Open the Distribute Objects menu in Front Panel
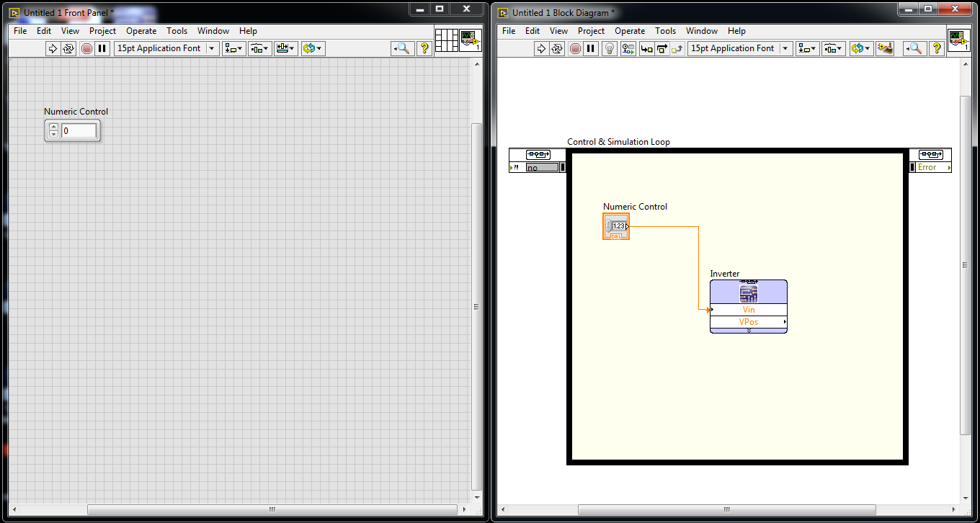Viewport: 980px width, 523px height. tap(259, 48)
